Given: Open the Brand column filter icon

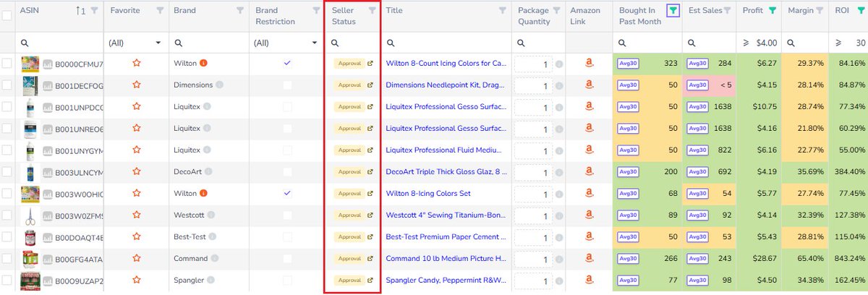Looking at the screenshot, I should tap(240, 11).
